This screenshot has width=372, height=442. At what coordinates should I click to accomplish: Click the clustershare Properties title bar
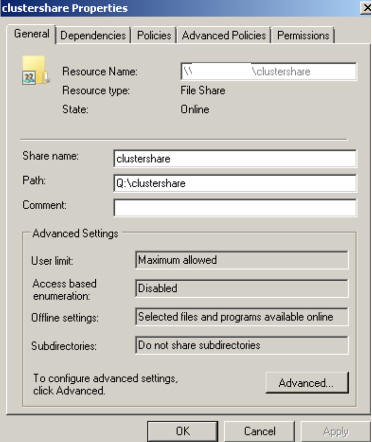point(180,8)
